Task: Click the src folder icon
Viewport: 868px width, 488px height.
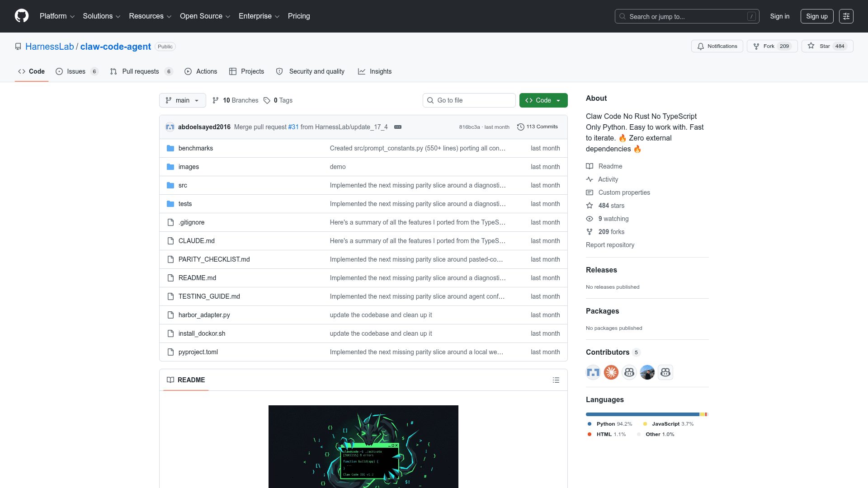Action: (x=170, y=185)
